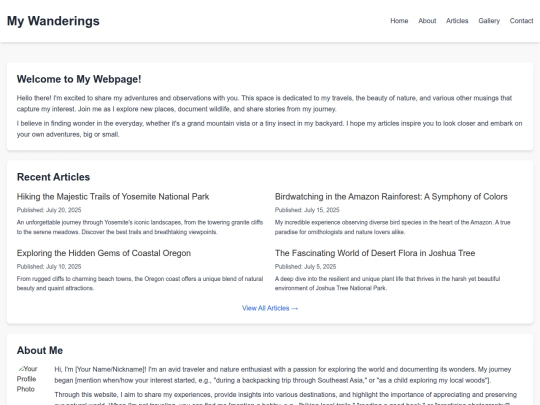540x405 pixels.
Task: Click the 'I believe in finding wonder' paragraph
Action: (269, 129)
